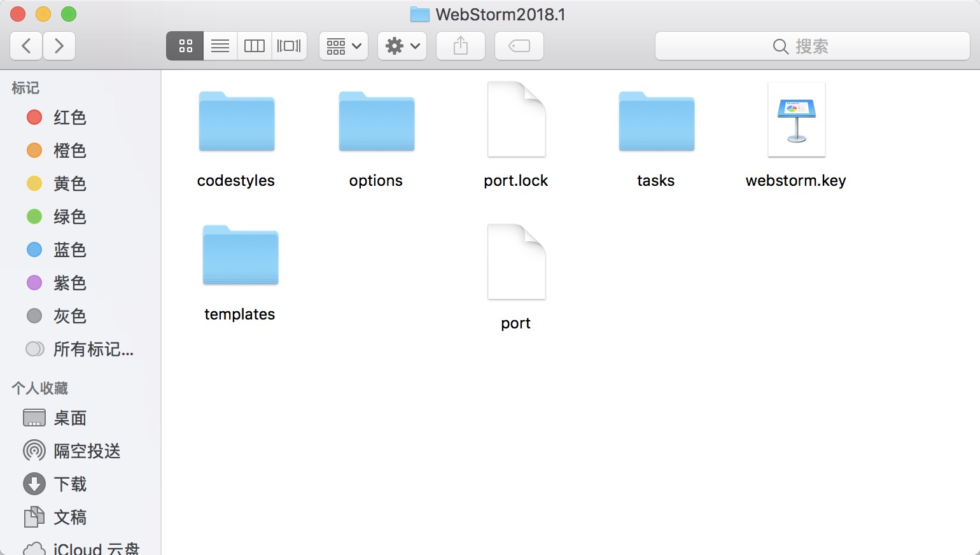Switch to list view
This screenshot has width=980, height=555.
[220, 46]
